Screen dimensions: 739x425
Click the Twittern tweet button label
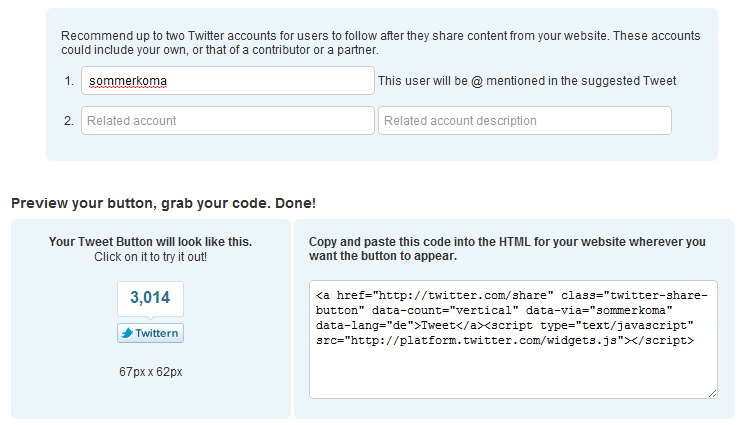(156, 333)
